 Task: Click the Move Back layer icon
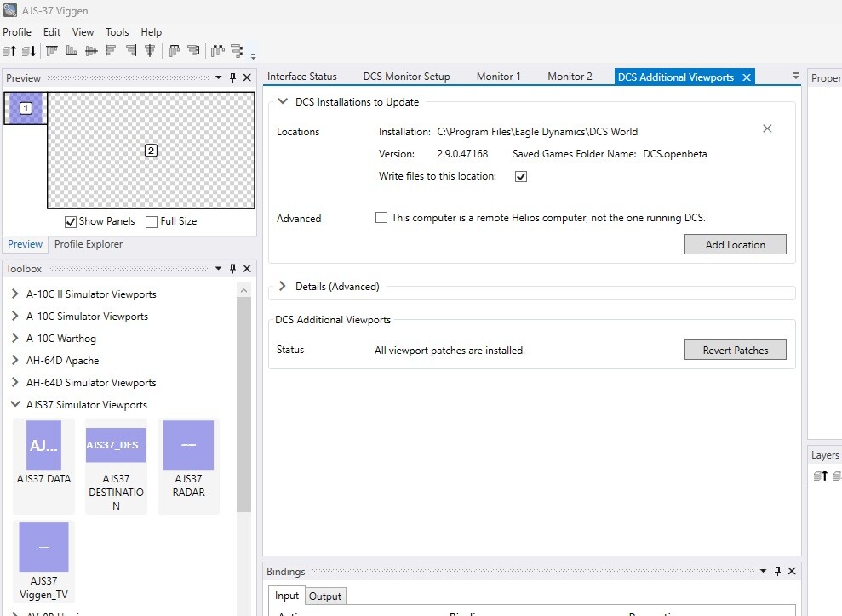point(29,51)
